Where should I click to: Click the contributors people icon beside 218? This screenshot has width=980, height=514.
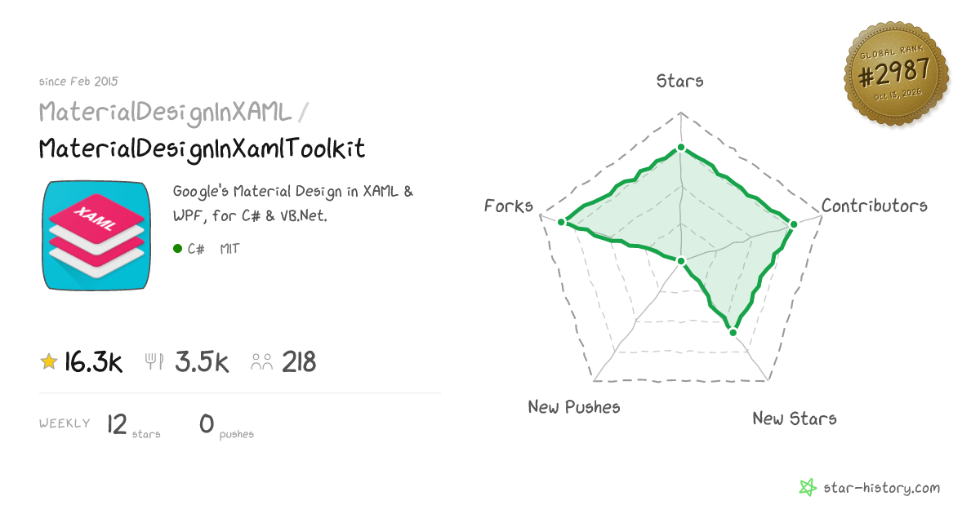[x=262, y=362]
